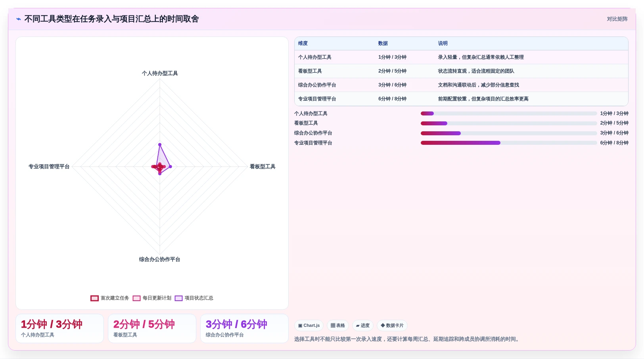This screenshot has height=359, width=644.
Task: Click the 对比矩阵 label
Action: tap(617, 19)
